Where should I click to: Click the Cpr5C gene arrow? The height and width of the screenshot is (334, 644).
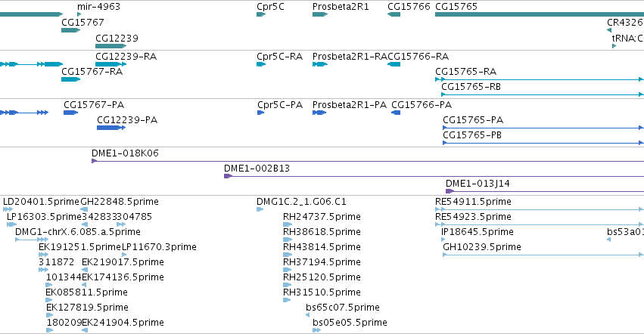coord(261,14)
